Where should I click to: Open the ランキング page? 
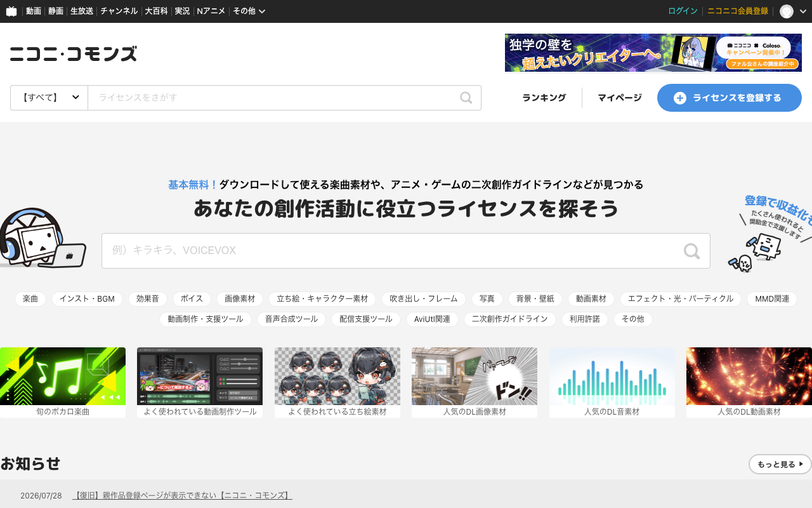(544, 98)
